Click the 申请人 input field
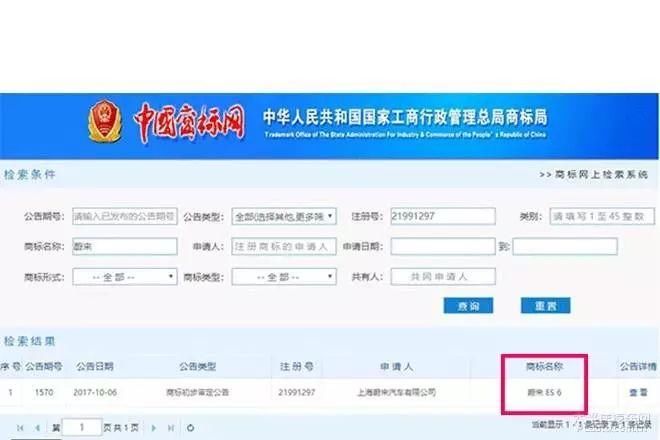 pos(284,246)
